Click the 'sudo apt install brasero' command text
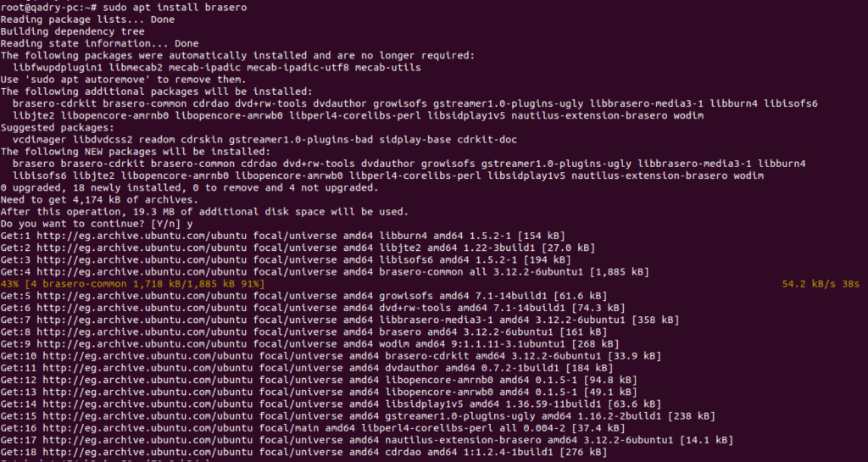Image resolution: width=868 pixels, height=462 pixels. tap(175, 7)
